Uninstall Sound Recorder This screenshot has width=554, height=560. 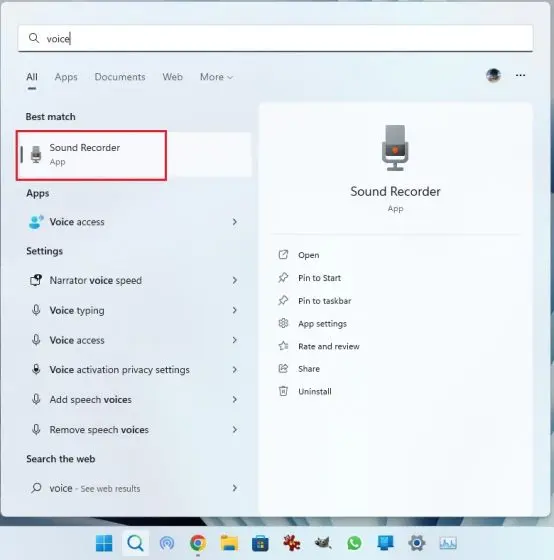tap(315, 391)
